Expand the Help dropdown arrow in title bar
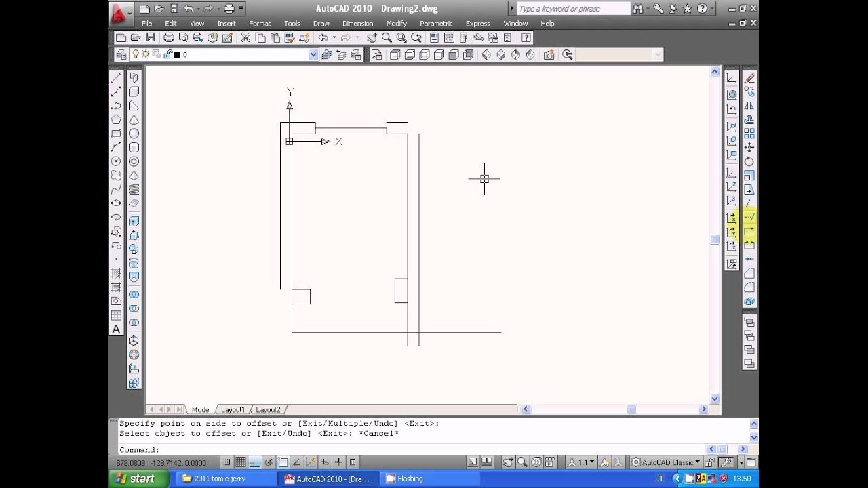868x488 pixels. click(x=711, y=9)
